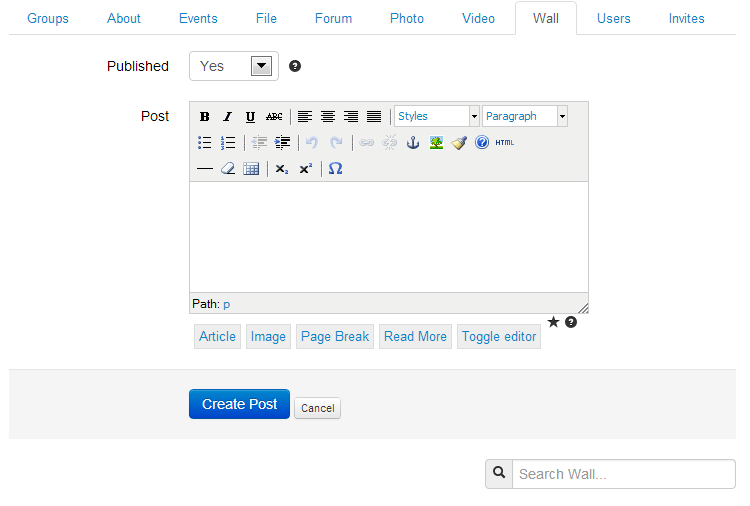The height and width of the screenshot is (506, 750).
Task: Insert an image via the tree picture icon
Action: point(436,143)
